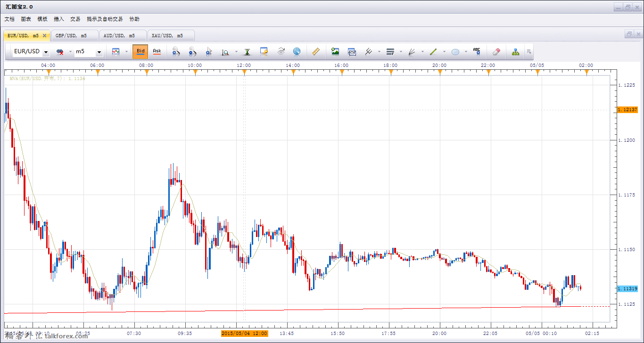Viewport: 644px width, 343px height.
Task: Open the toolbar overflow options arrow
Action: tap(529, 51)
